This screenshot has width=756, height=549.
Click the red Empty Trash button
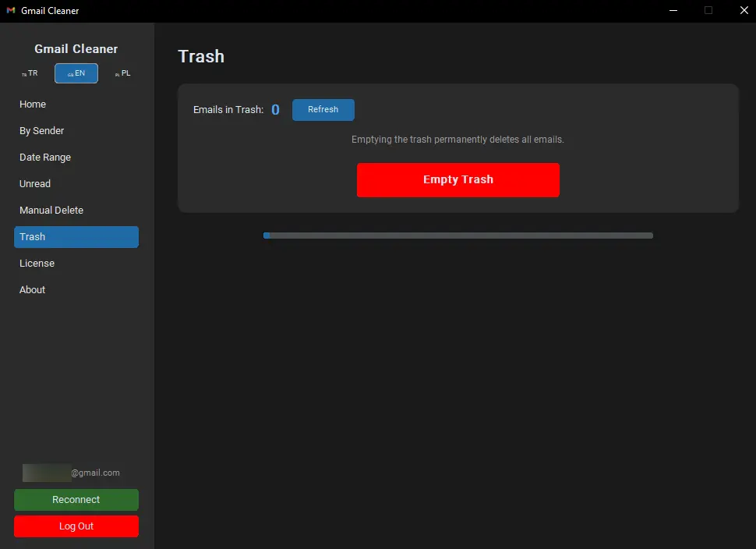click(458, 179)
